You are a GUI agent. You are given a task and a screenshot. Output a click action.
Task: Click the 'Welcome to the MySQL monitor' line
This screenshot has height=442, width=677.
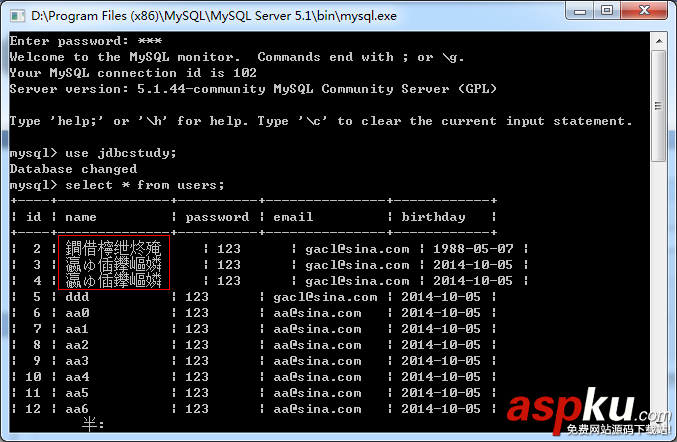tap(237, 57)
